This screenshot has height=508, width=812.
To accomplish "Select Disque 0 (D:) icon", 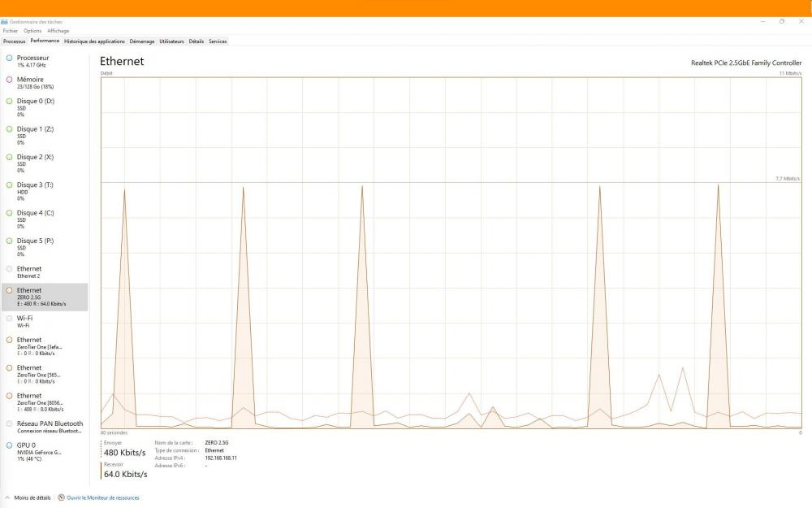I will 9,101.
